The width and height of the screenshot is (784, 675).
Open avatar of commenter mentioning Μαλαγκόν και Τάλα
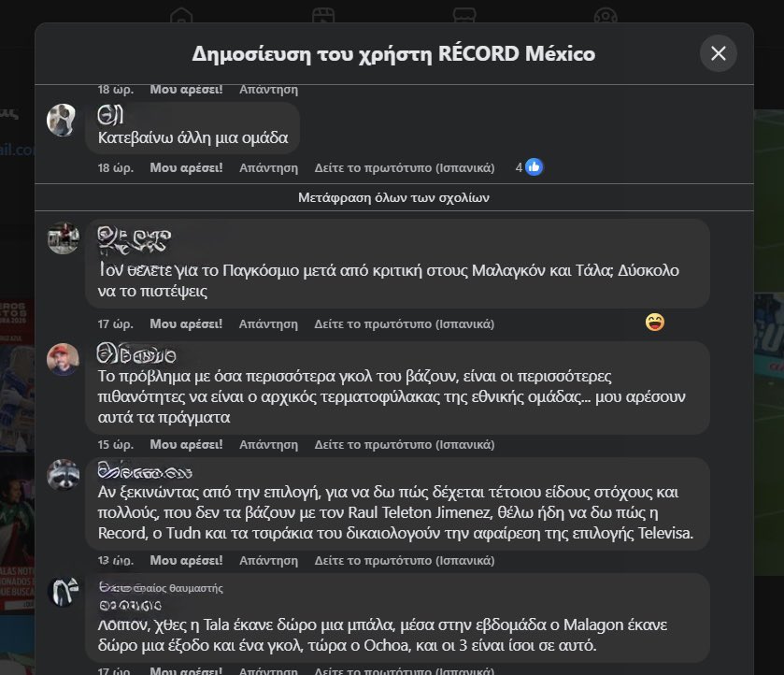click(63, 237)
